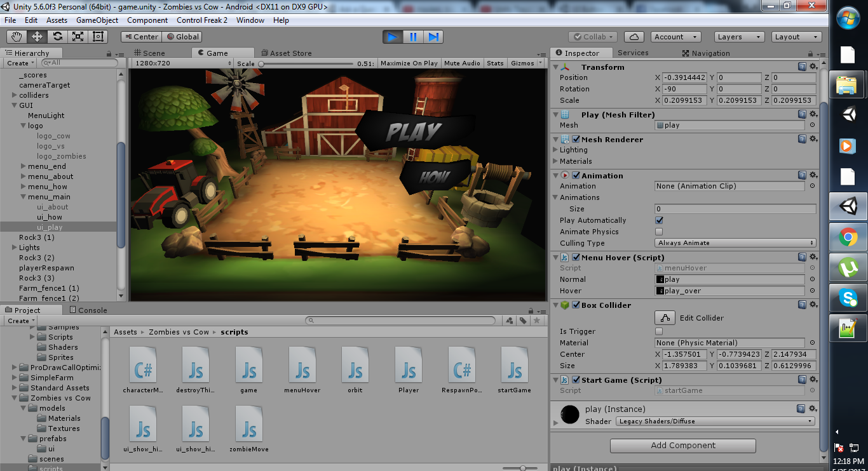Open Skype from the taskbar
Screen dimensions: 868x471
(847, 298)
